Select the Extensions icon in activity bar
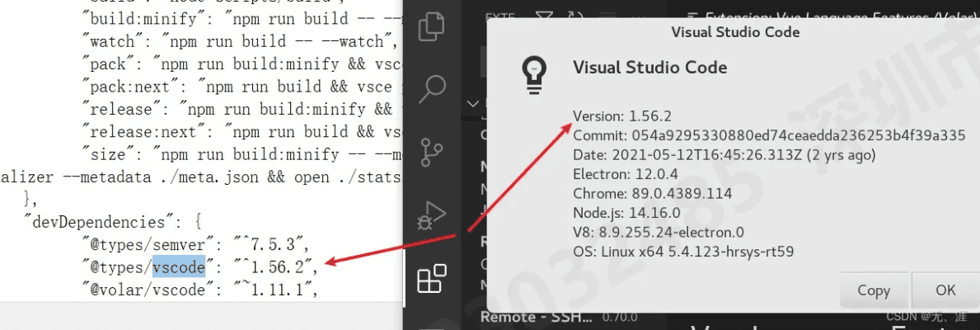The image size is (980, 330). tap(432, 279)
